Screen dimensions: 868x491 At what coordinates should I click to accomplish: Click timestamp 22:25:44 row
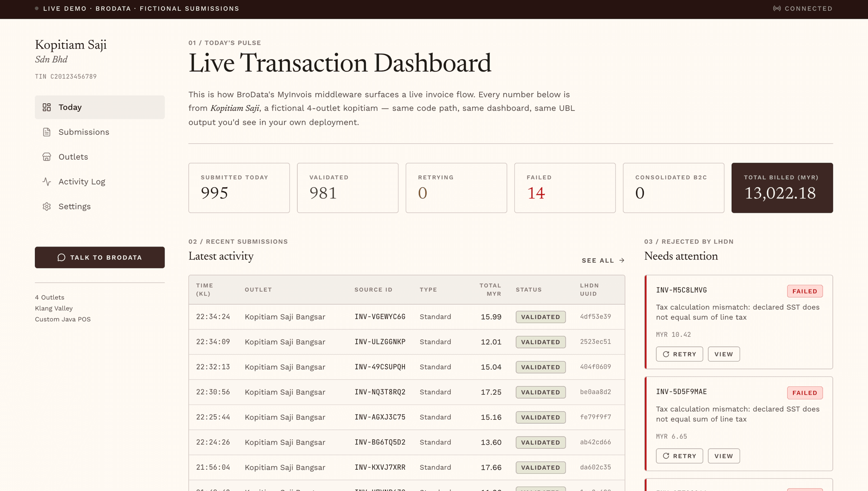pyautogui.click(x=213, y=417)
